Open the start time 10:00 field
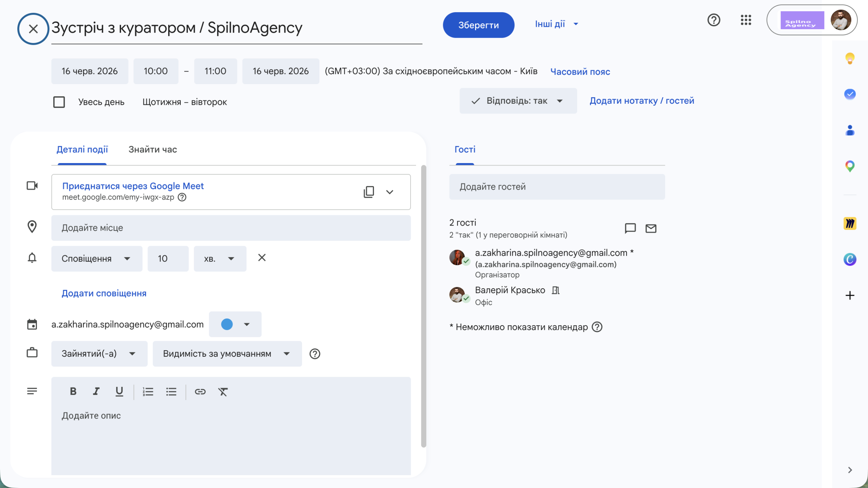Image resolution: width=868 pixels, height=488 pixels. [156, 71]
